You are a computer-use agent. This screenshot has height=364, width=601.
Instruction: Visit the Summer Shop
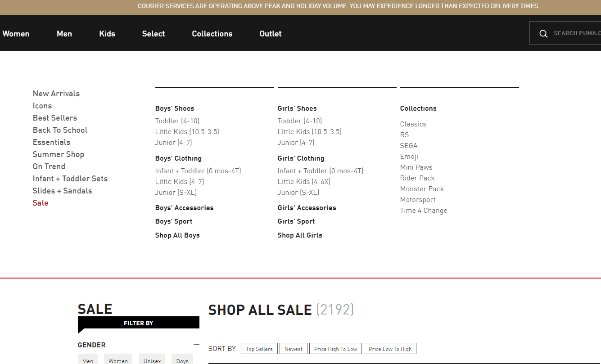coord(59,154)
